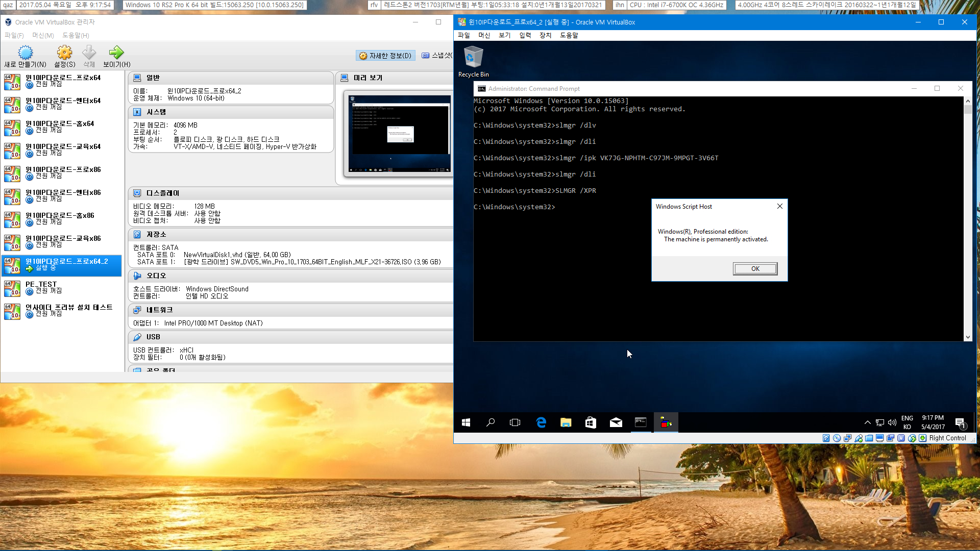The image size is (980, 551).
Task: Click the Command Prompt scrollbar down arrow
Action: pyautogui.click(x=968, y=337)
